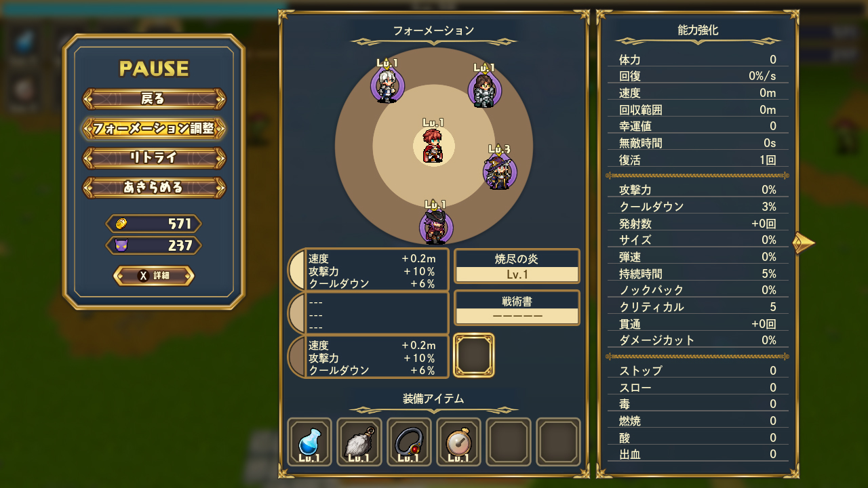Select リトライ to retry the stage

(x=154, y=158)
